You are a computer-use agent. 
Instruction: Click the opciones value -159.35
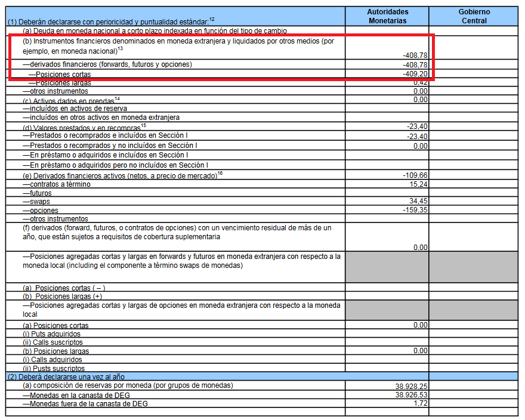[x=415, y=210]
